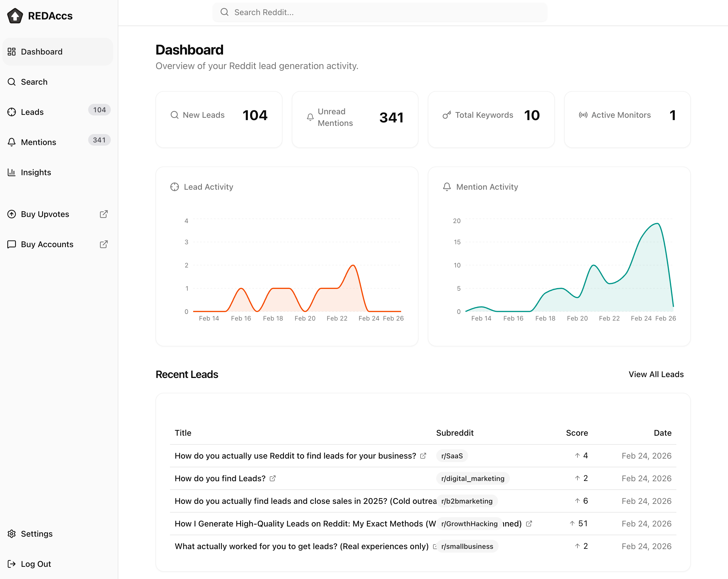Click the Log Out arrow icon
This screenshot has height=579, width=728.
(x=12, y=564)
